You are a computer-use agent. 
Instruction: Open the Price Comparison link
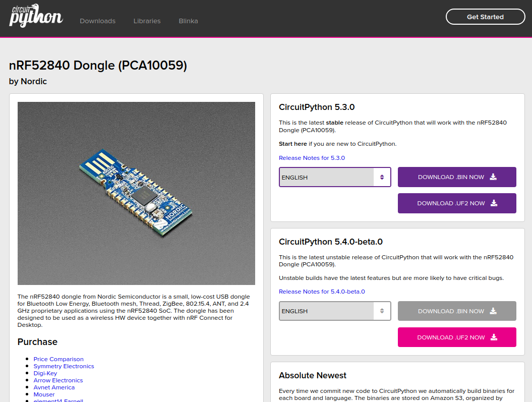[58, 359]
